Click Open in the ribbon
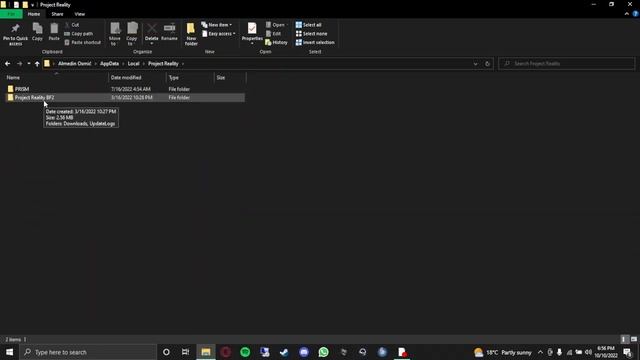This screenshot has height=360, width=640. point(276,25)
